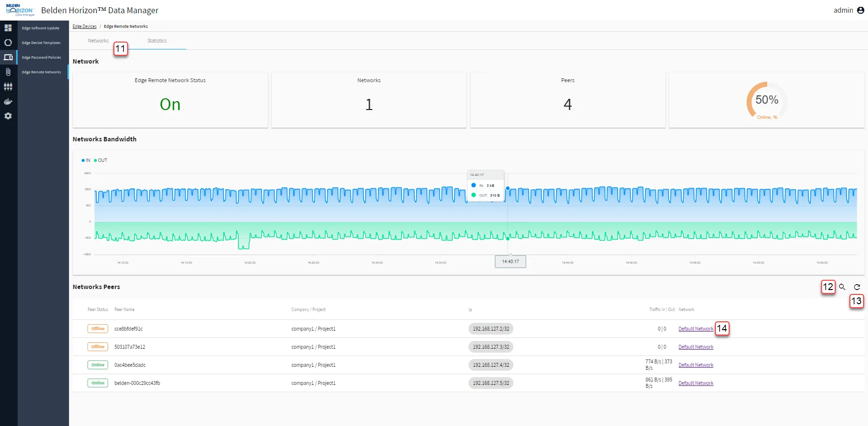Screen dimensions: 868x426
Task: Click the Networks count card
Action: 369,100
